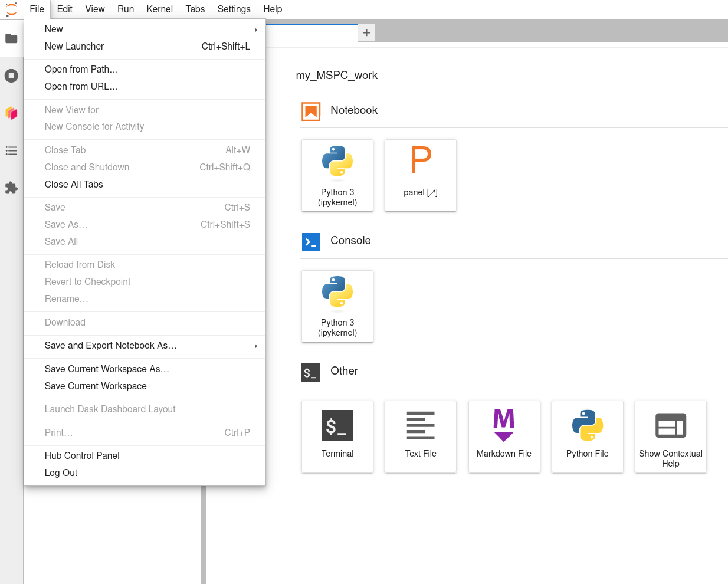The height and width of the screenshot is (584, 728).
Task: Create a new Markdown File
Action: [x=504, y=437]
